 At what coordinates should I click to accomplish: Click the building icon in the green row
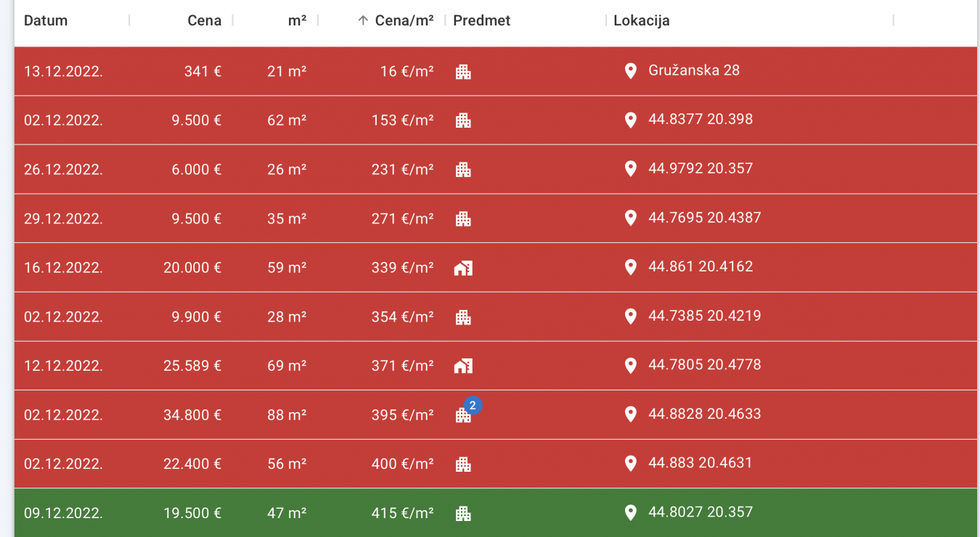pyautogui.click(x=463, y=514)
